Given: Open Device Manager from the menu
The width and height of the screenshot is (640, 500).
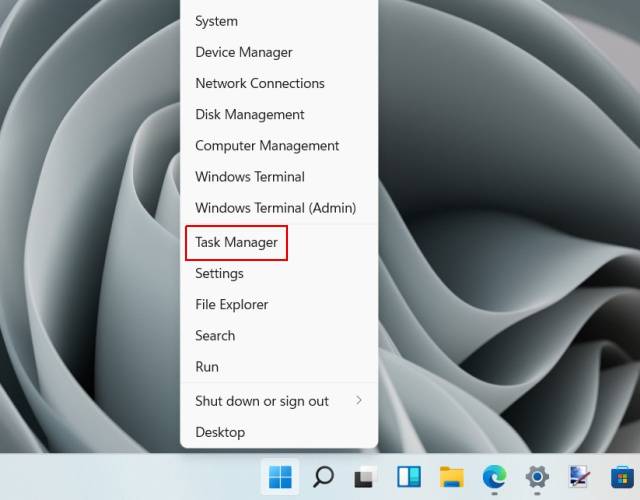Looking at the screenshot, I should click(279, 52).
